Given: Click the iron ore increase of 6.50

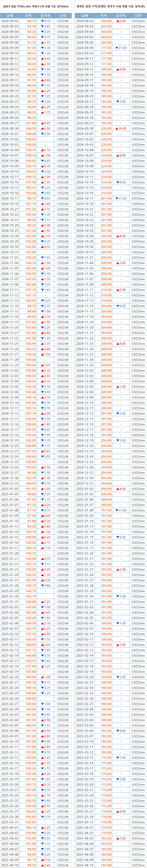Looking at the screenshot, I should [x=46, y=128].
